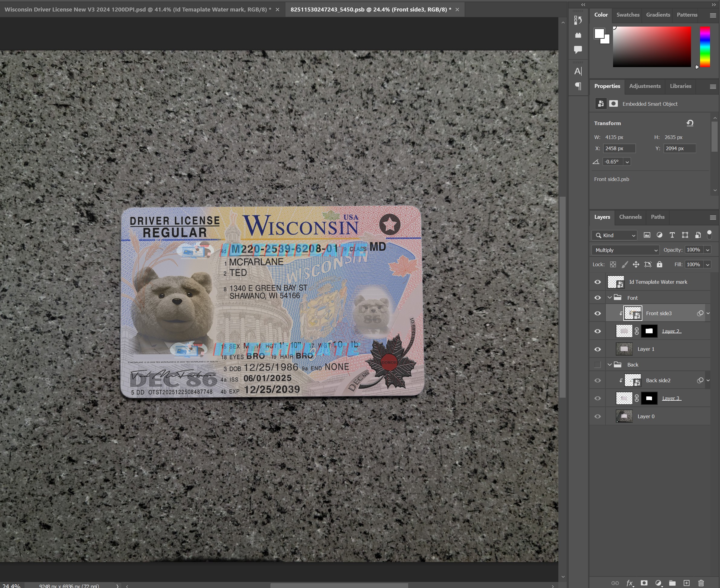Open the Kind filter dropdown
Screen dimensions: 720x588
[x=614, y=235]
